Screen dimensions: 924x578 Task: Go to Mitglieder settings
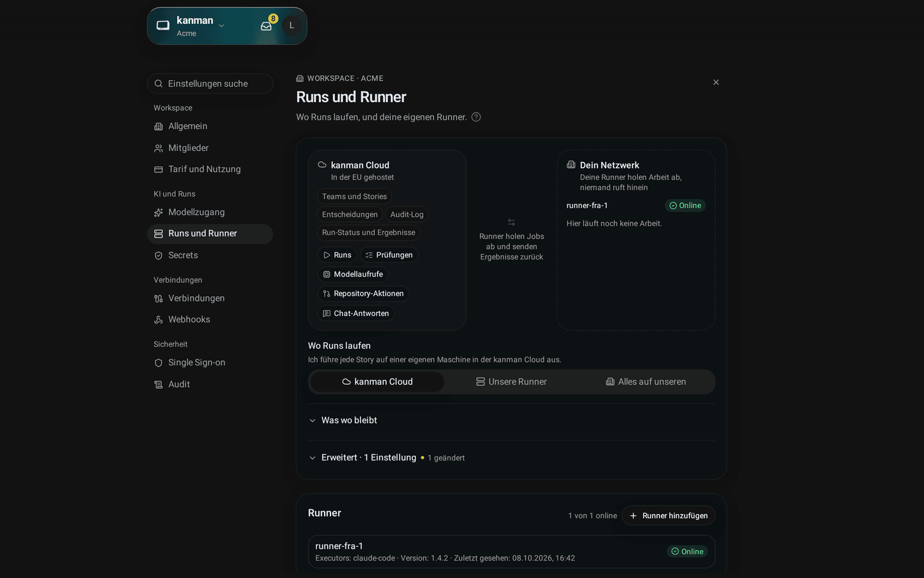coord(210,148)
